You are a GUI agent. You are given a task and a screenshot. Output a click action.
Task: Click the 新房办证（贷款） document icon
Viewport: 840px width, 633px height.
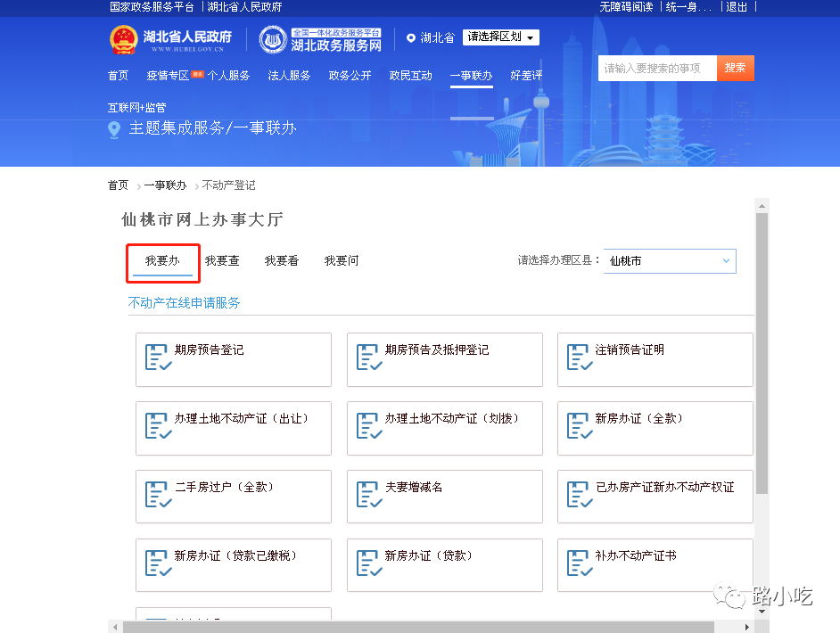pyautogui.click(x=369, y=563)
